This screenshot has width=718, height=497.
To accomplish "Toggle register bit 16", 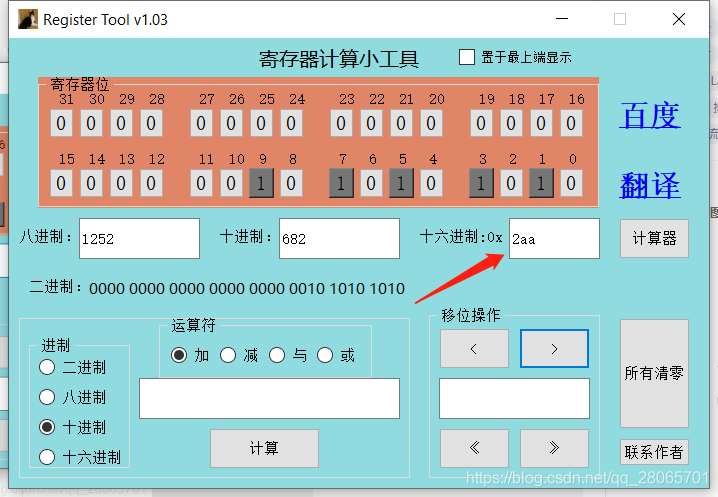I will tap(571, 123).
